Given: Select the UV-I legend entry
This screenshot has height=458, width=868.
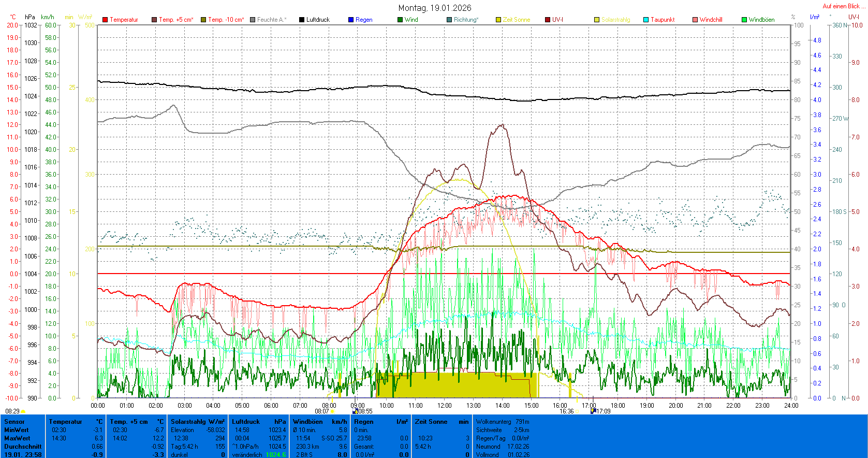Looking at the screenshot, I should pyautogui.click(x=557, y=20).
